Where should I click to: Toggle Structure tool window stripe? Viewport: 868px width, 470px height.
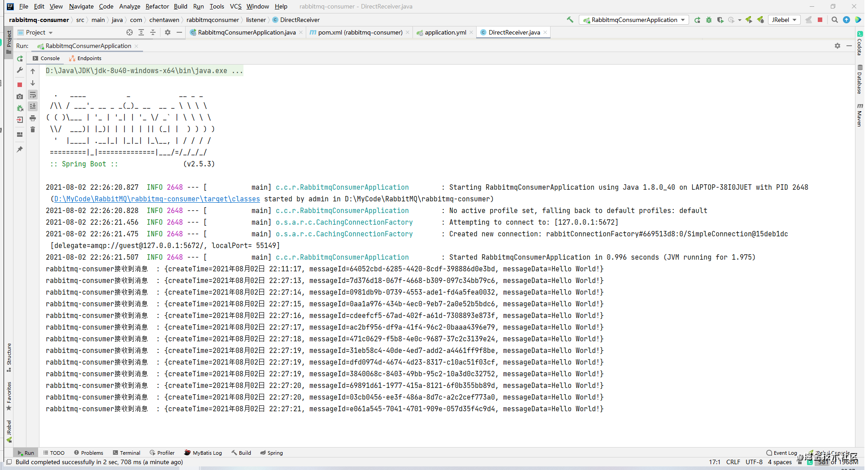9,357
